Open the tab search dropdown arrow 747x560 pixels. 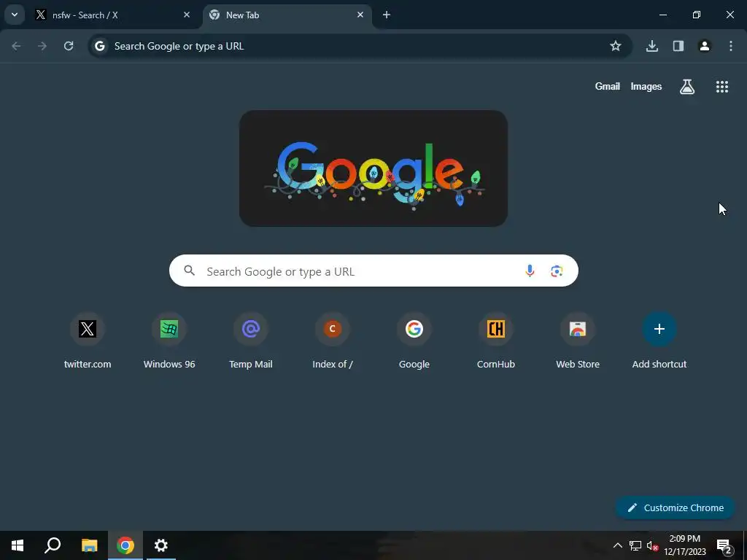tap(15, 15)
